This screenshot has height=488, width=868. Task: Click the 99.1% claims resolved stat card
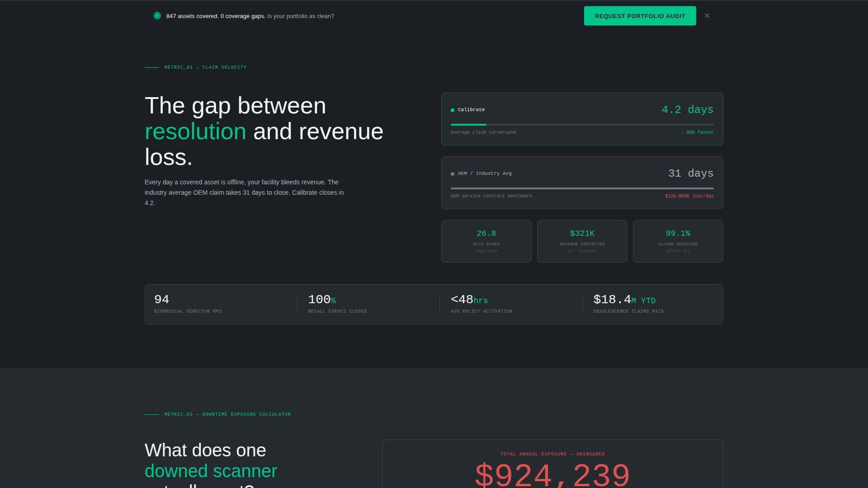coord(678,241)
